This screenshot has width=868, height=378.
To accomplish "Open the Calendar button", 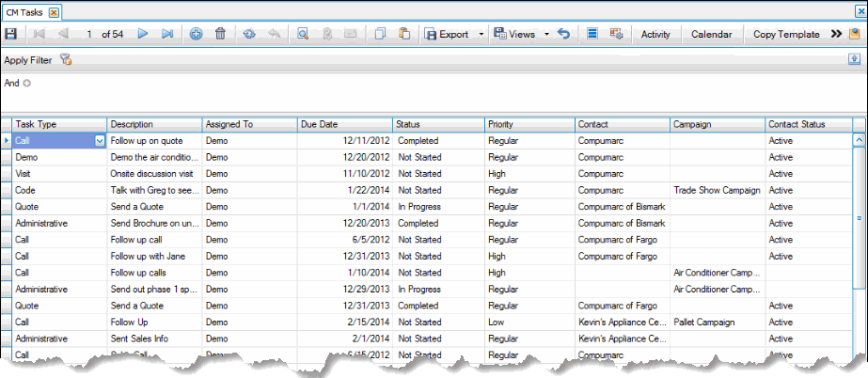I will click(711, 34).
